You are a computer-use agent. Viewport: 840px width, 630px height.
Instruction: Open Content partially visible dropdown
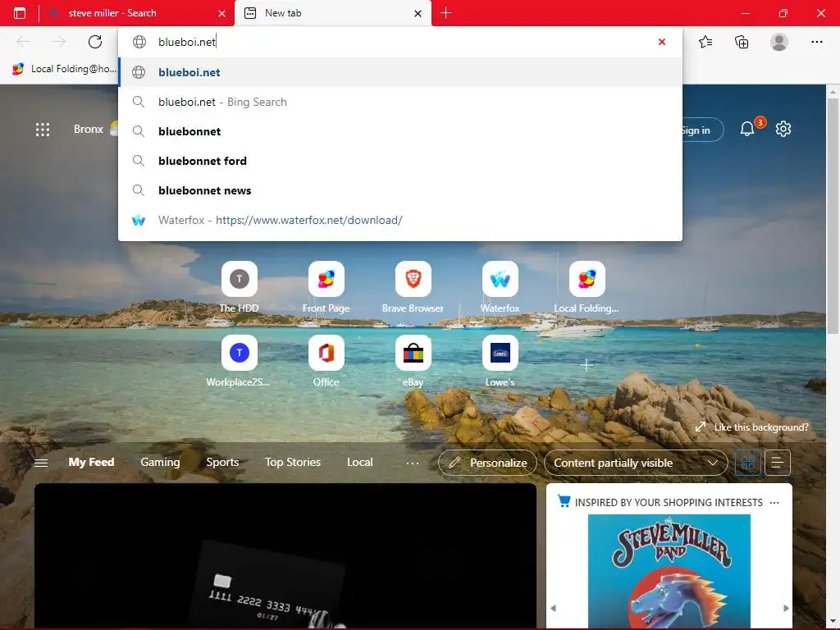(636, 463)
